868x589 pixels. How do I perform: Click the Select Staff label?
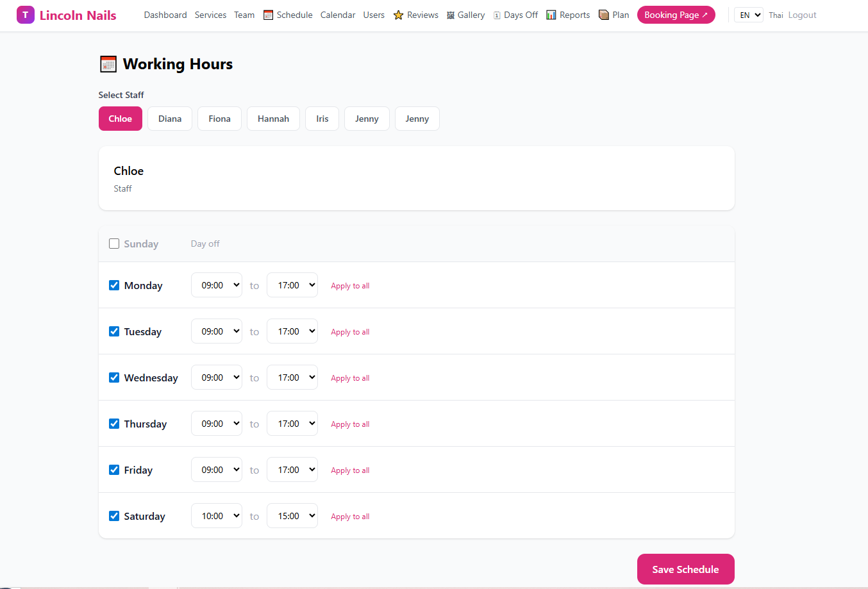[121, 95]
